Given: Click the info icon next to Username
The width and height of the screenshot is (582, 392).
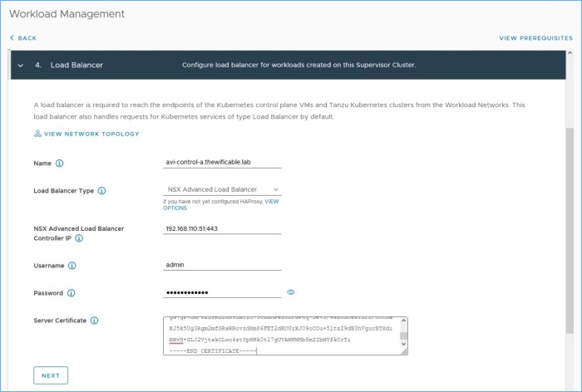Looking at the screenshot, I should pos(72,266).
